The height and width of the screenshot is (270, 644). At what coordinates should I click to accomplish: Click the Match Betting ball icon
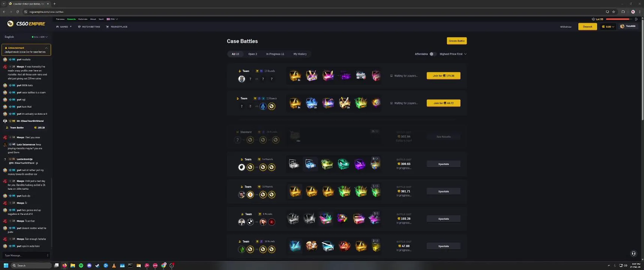[x=79, y=27]
